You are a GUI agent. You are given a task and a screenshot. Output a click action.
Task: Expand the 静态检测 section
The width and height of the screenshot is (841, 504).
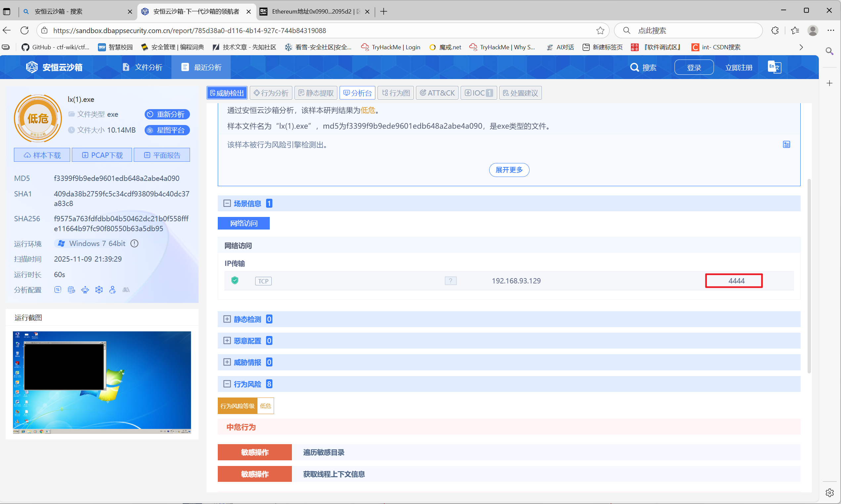(227, 319)
